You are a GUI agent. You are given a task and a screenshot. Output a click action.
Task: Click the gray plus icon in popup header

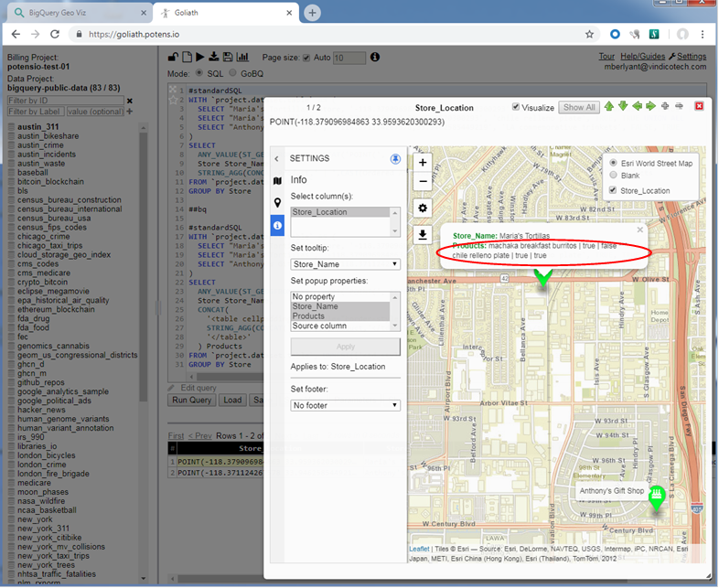coord(665,106)
